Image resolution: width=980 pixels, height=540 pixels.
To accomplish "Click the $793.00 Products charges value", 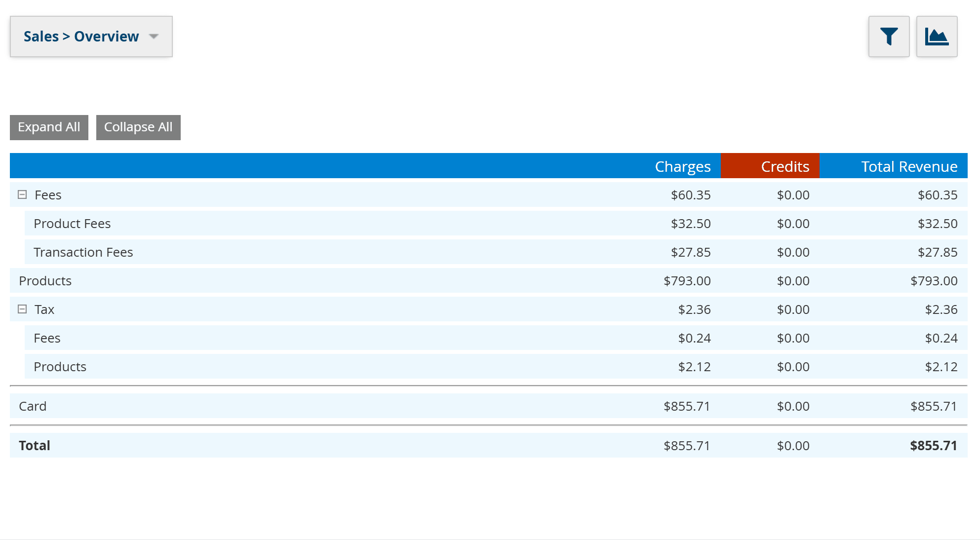I will coord(687,281).
